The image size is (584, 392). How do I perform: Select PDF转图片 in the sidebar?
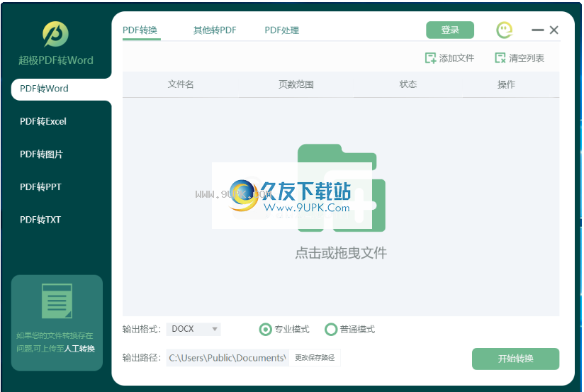(41, 155)
